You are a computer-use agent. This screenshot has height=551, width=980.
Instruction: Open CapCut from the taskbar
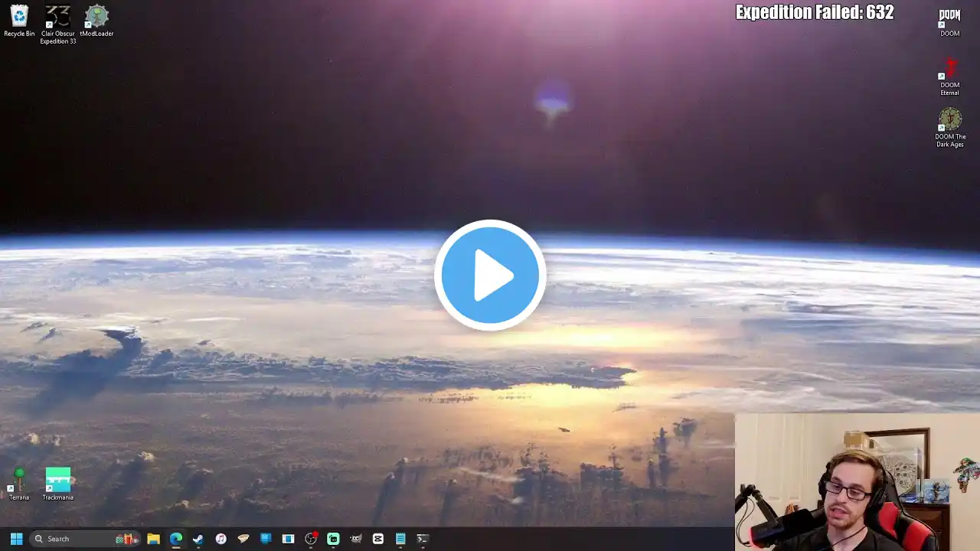pos(377,539)
